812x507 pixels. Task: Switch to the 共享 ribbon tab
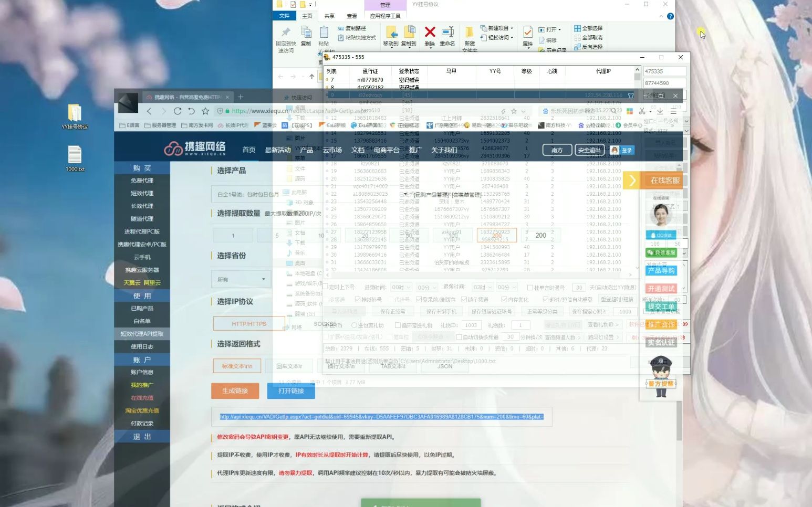pyautogui.click(x=329, y=16)
